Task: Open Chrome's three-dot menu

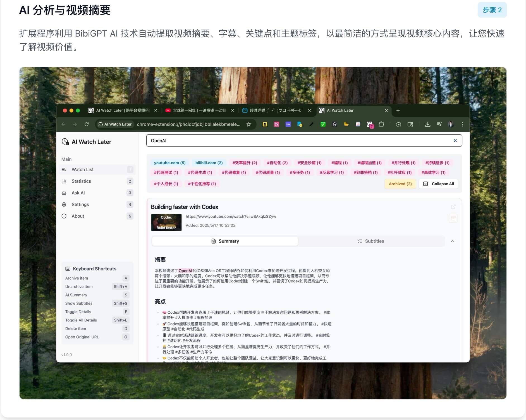Action: click(463, 124)
